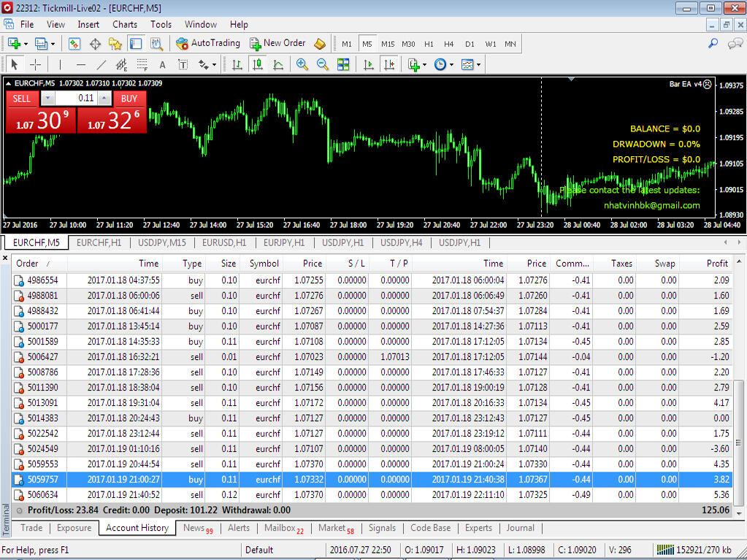Screen dimensions: 747x560
Task: Select the vertical line drawing tool
Action: (60, 64)
